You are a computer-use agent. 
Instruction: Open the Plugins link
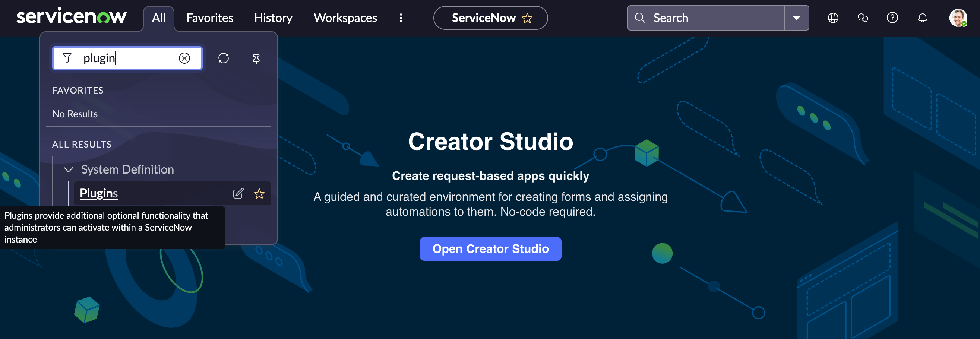point(98,193)
